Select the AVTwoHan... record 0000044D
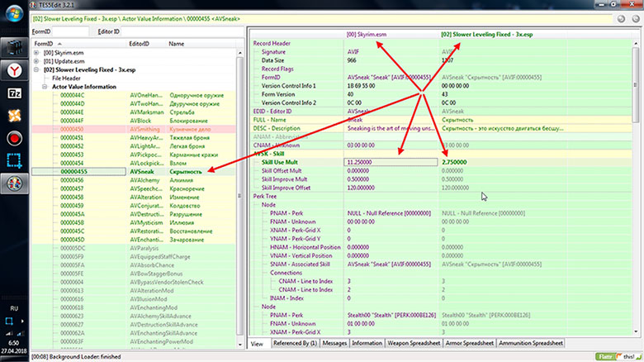This screenshot has width=644, height=362. pos(134,104)
